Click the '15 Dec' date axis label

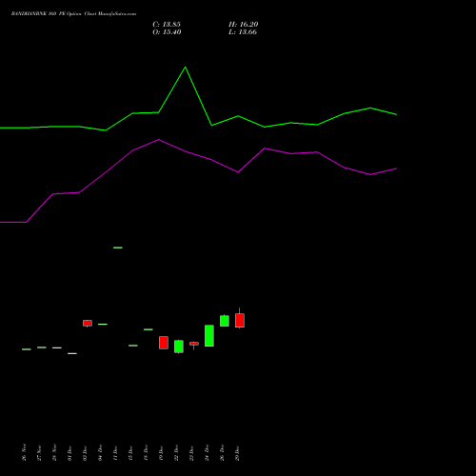131,453
